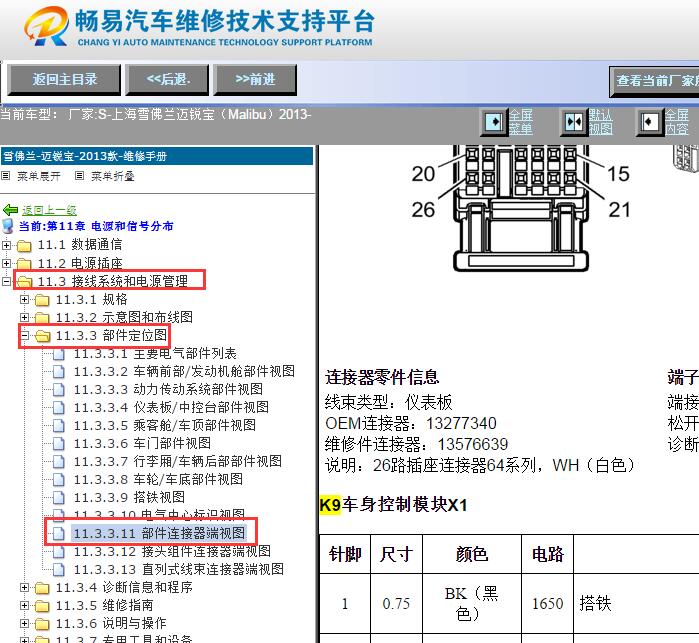
Task: Click page icon beside 11.3.3.11 entry
Action: 58,534
